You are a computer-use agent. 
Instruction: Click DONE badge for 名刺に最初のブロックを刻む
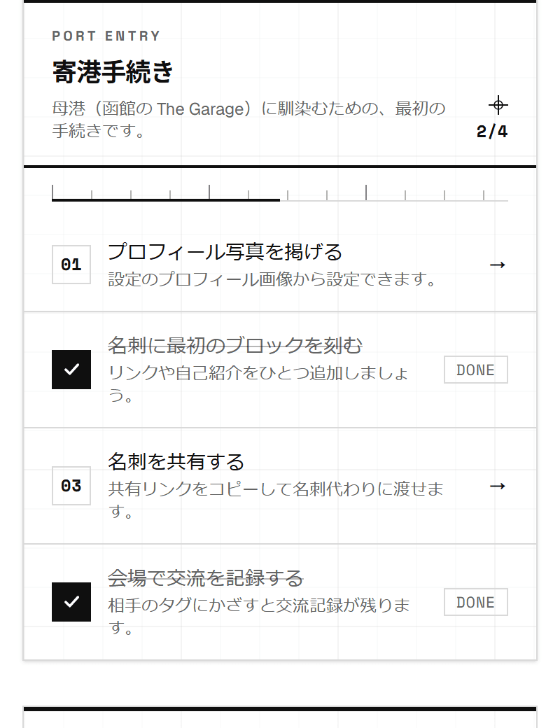pos(476,370)
